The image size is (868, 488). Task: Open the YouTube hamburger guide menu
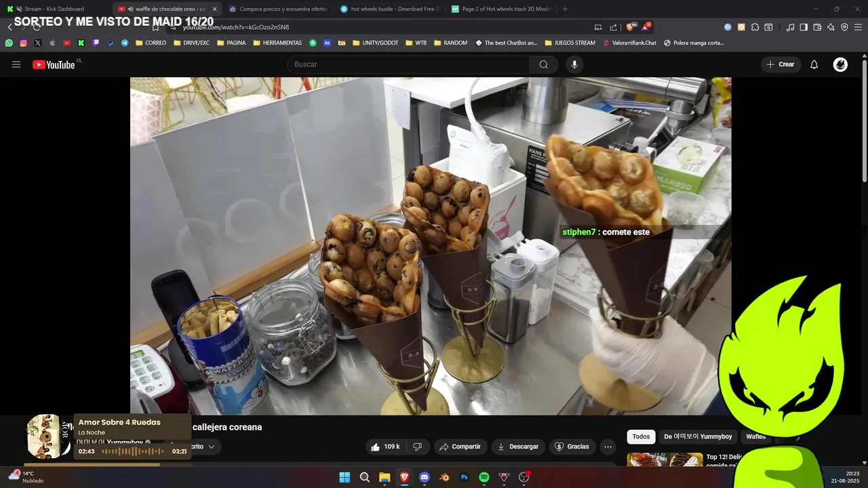[16, 64]
